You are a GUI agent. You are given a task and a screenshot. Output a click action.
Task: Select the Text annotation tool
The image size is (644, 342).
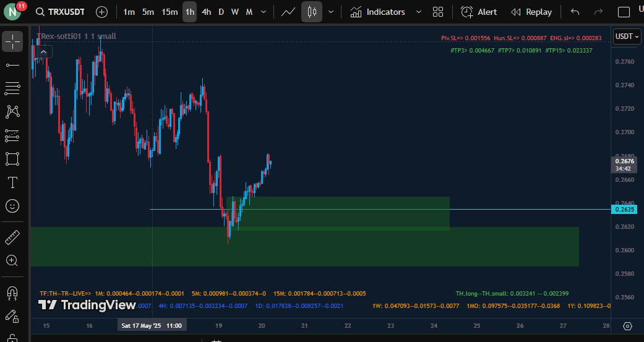pyautogui.click(x=12, y=182)
